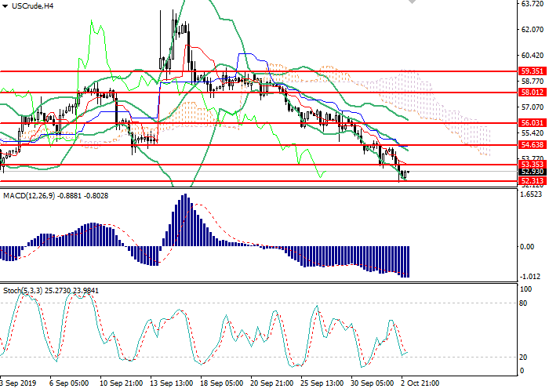Click the 13 Sep 13:00 time label
The height and width of the screenshot is (392, 549).
[172, 384]
